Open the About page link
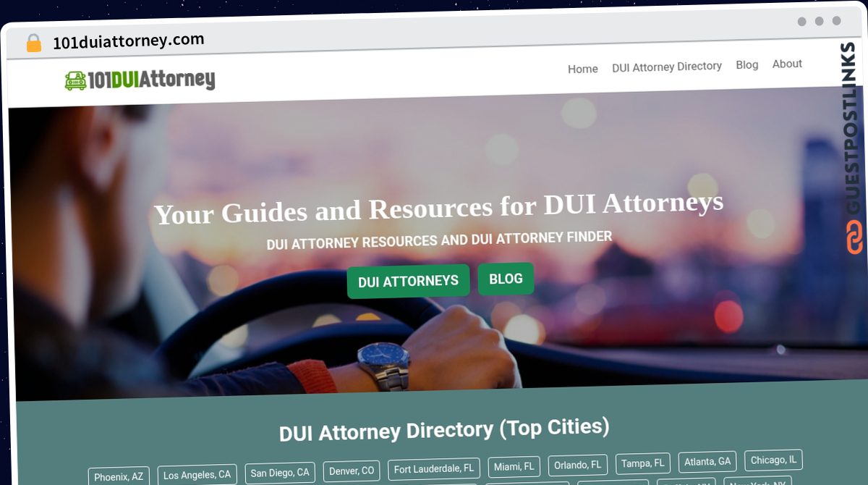This screenshot has width=868, height=485. point(787,64)
